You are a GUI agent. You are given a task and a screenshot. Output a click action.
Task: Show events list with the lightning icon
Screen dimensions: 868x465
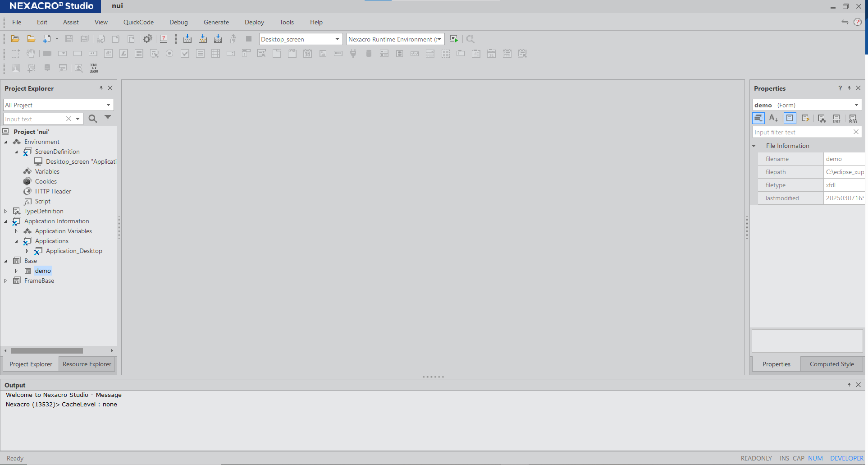805,119
